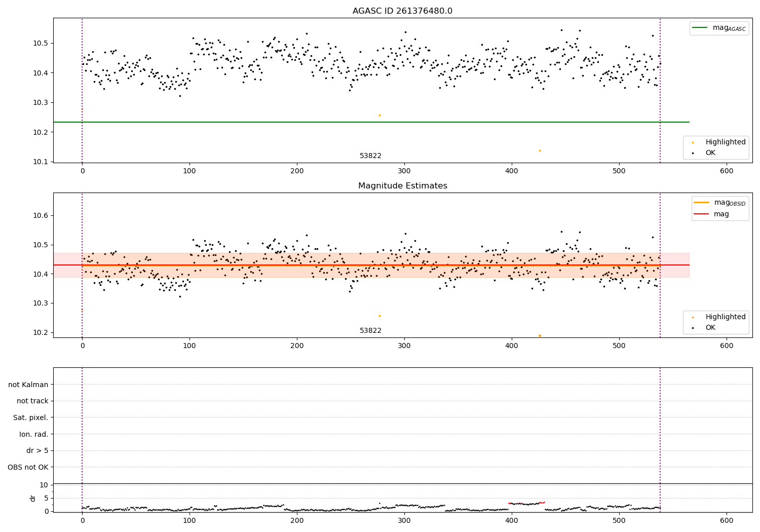Click the 53822 label in middle plot

(x=370, y=331)
